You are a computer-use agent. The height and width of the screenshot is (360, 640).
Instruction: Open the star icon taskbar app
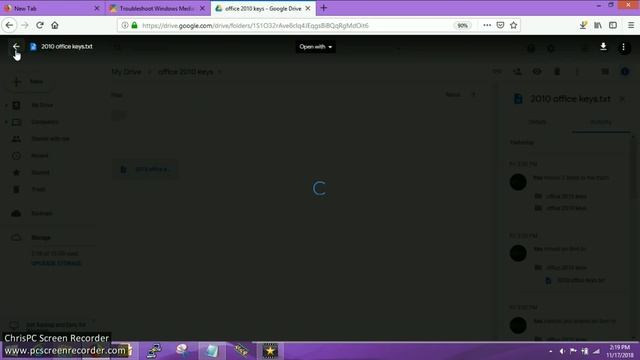270,351
